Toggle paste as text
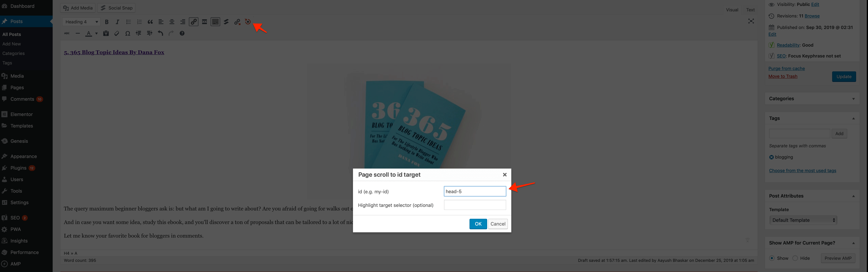The width and height of the screenshot is (868, 272). (106, 33)
